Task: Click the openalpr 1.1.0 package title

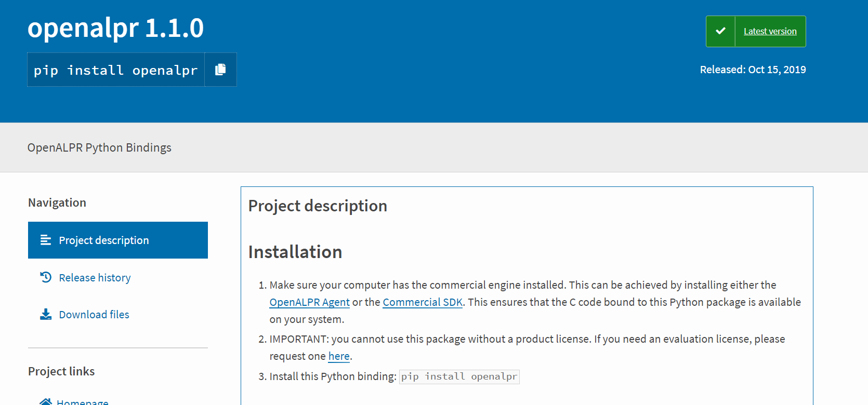Action: click(115, 28)
